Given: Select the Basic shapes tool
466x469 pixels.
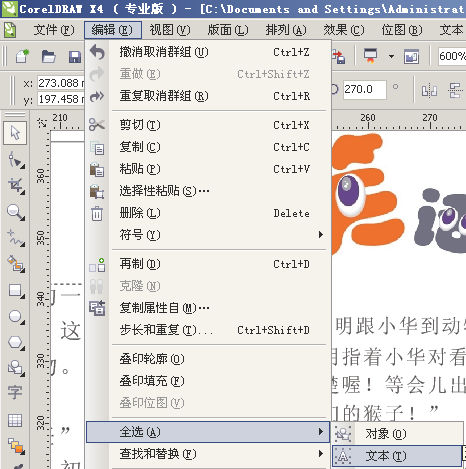Looking at the screenshot, I should coord(16,368).
